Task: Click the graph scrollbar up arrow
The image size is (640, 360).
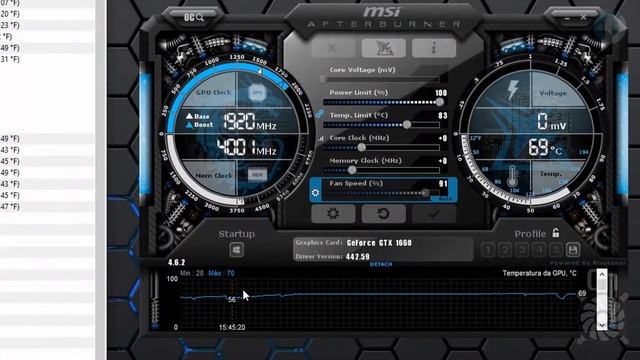Action: coord(602,275)
